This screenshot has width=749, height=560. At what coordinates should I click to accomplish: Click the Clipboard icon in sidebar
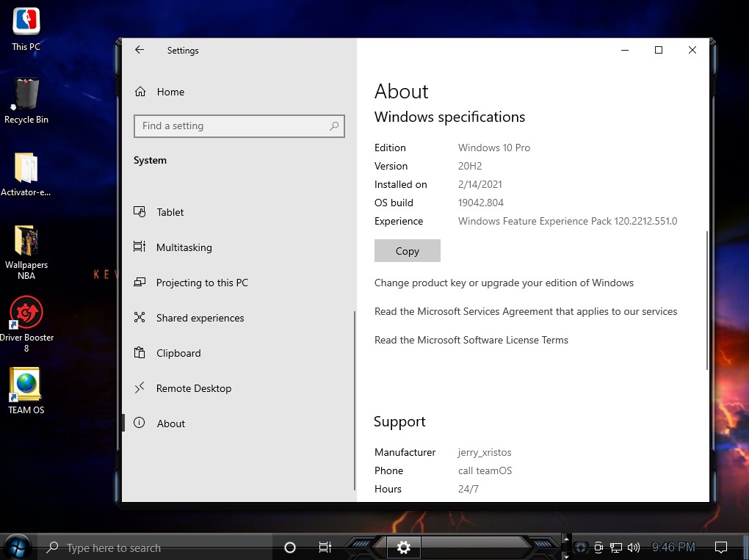point(140,353)
